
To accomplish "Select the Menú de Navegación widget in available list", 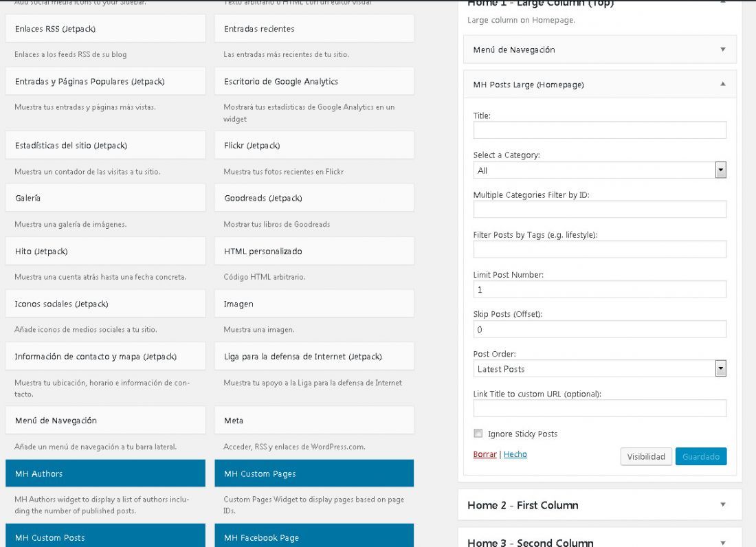I will pyautogui.click(x=105, y=421).
